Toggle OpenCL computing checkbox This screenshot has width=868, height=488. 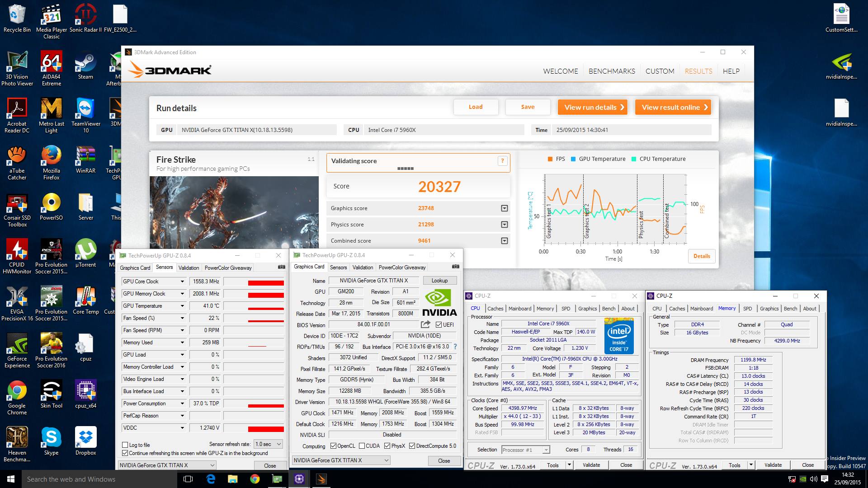[333, 446]
